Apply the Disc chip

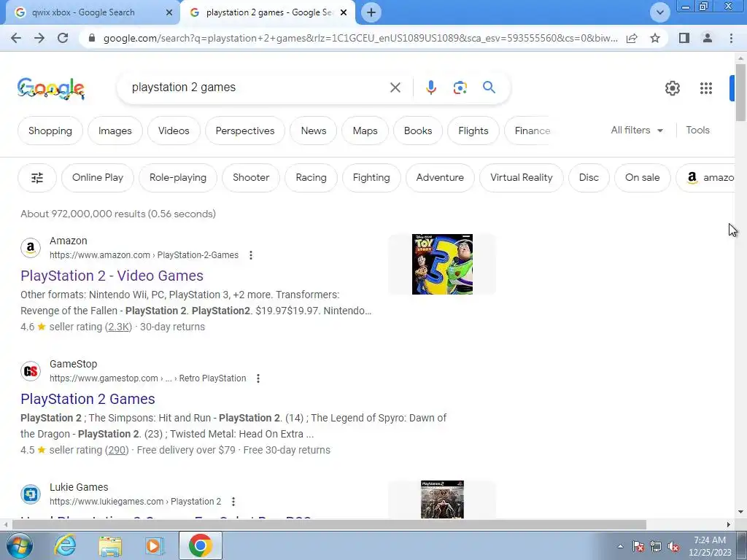[589, 178]
